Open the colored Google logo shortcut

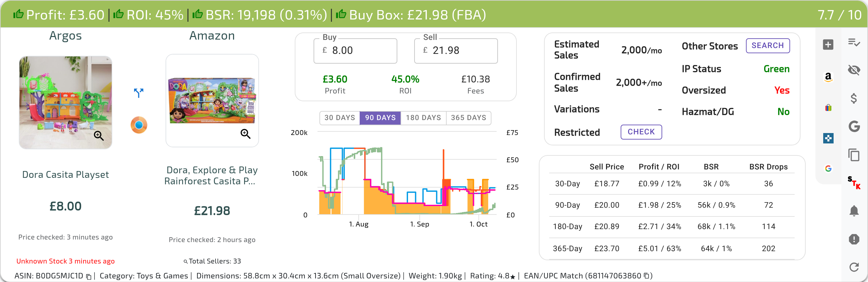(828, 168)
